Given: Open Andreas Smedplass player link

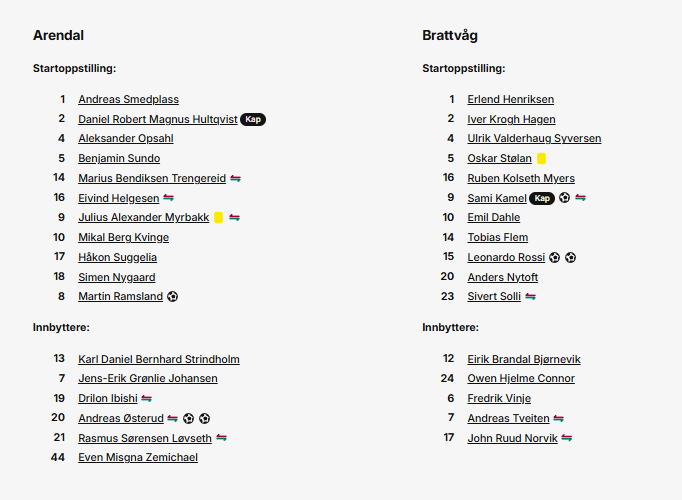Looking at the screenshot, I should [x=128, y=99].
